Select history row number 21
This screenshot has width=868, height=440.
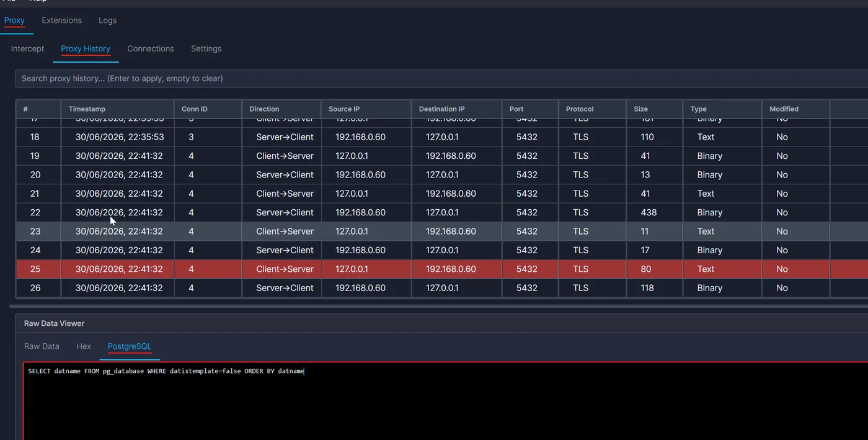[x=441, y=194]
